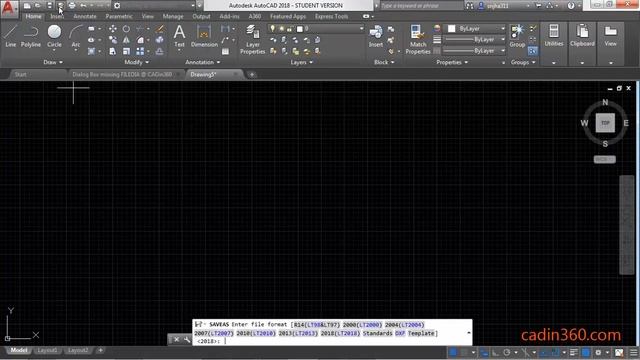
Task: Click the Undo arrow in Quick Access toolbar
Action: (83, 6)
